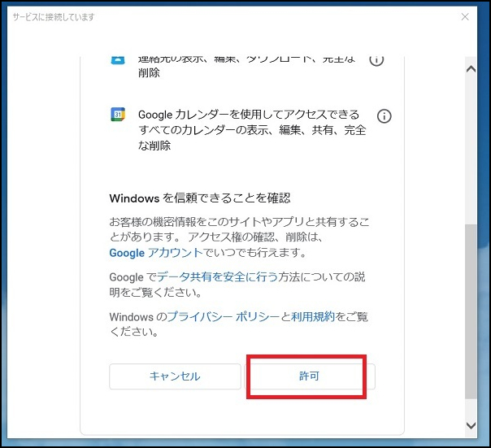The height and width of the screenshot is (448, 491).
Task: Close the サービスに接続しています dialog window
Action: point(465,16)
